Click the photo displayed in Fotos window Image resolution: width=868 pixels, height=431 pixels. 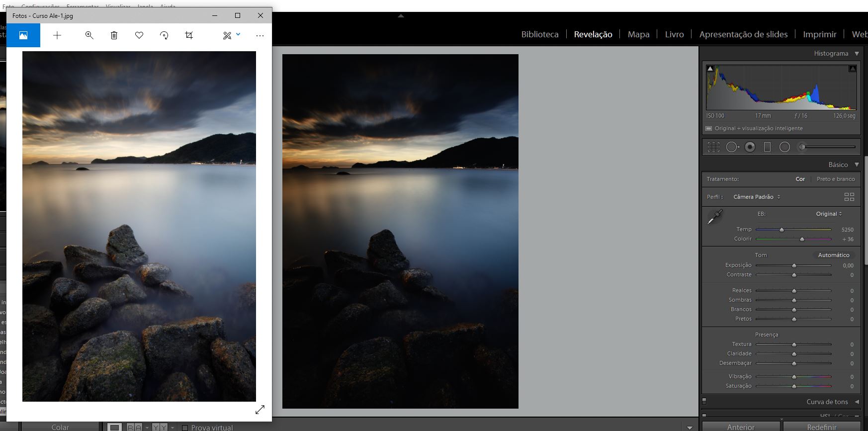139,226
